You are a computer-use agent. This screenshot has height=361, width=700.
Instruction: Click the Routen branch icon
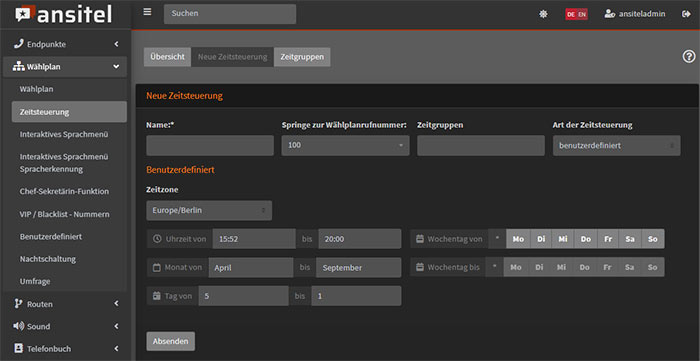point(18,304)
